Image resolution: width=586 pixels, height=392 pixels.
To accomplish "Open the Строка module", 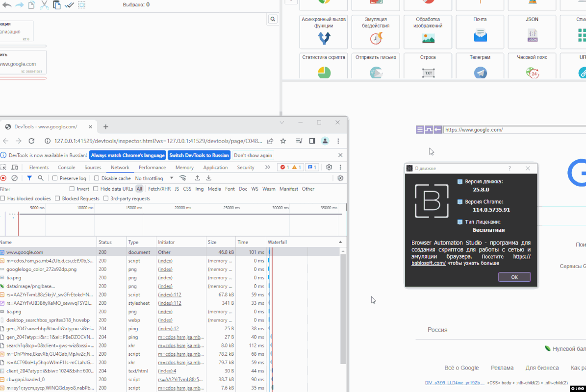I will click(428, 66).
